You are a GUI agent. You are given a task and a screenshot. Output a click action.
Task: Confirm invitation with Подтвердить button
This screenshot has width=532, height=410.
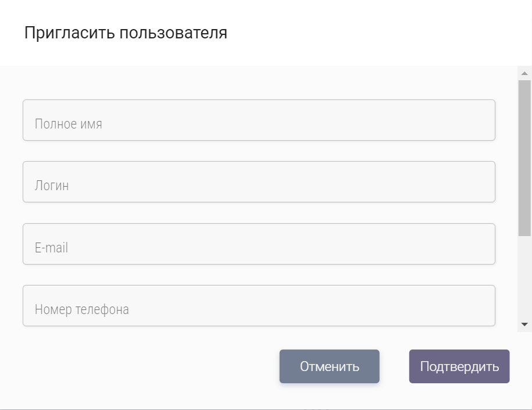459,366
